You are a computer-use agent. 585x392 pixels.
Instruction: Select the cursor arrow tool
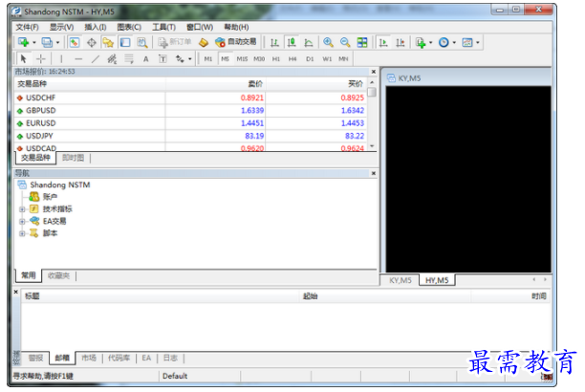23,58
